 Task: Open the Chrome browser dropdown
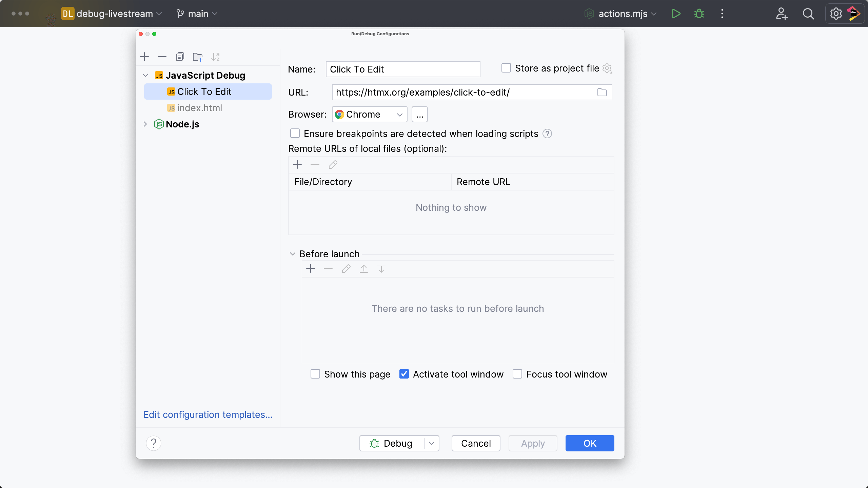tap(370, 115)
